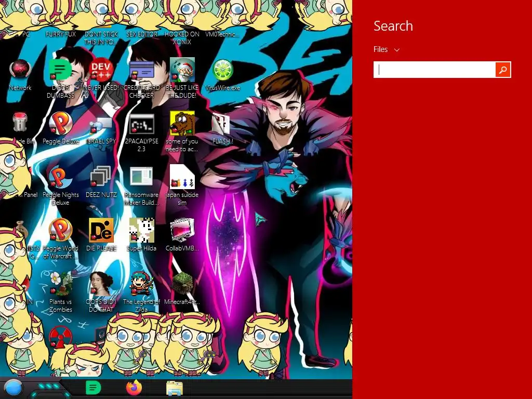Open Peggle Deluxe shortcut
Screen dimensions: 532x399
(x=60, y=124)
